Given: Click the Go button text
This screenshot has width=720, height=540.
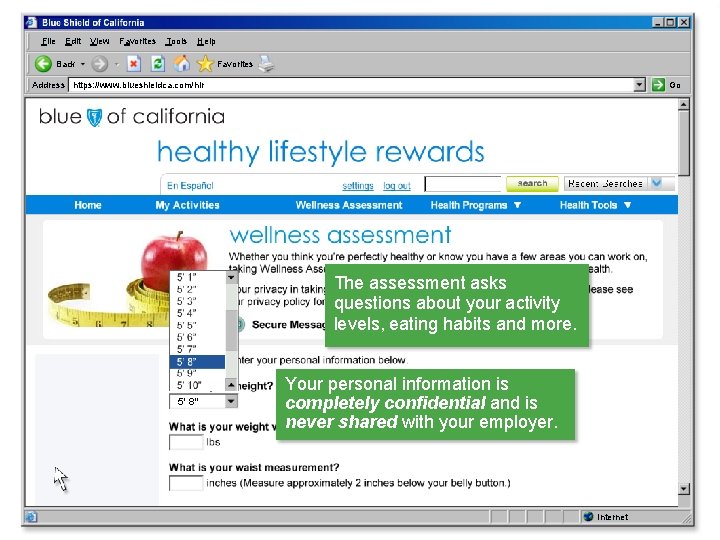Looking at the screenshot, I should [x=675, y=85].
